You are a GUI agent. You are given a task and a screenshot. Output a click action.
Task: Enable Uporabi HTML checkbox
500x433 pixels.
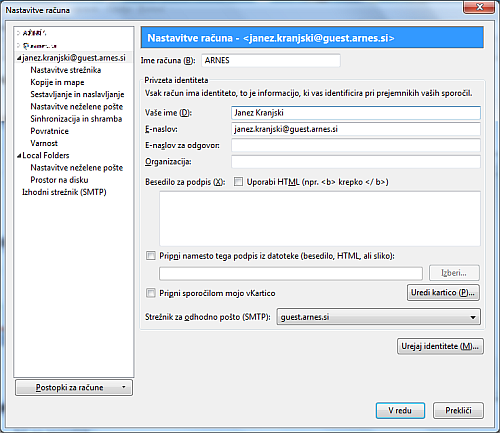tap(238, 182)
